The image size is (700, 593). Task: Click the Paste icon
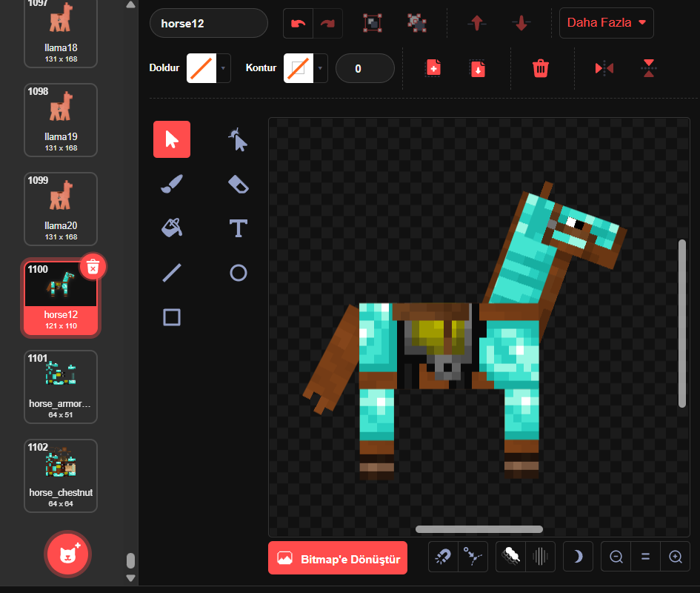pos(478,68)
